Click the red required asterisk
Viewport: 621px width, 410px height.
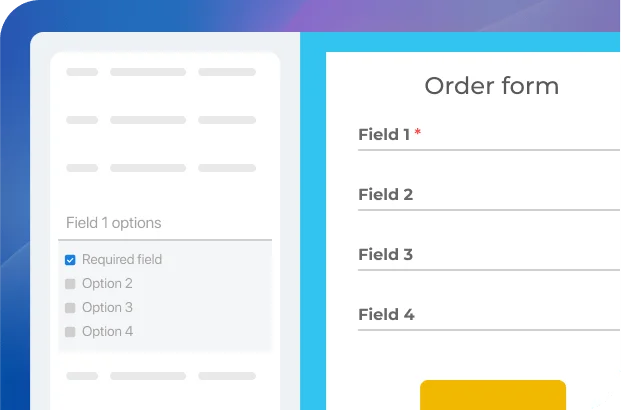tap(417, 133)
